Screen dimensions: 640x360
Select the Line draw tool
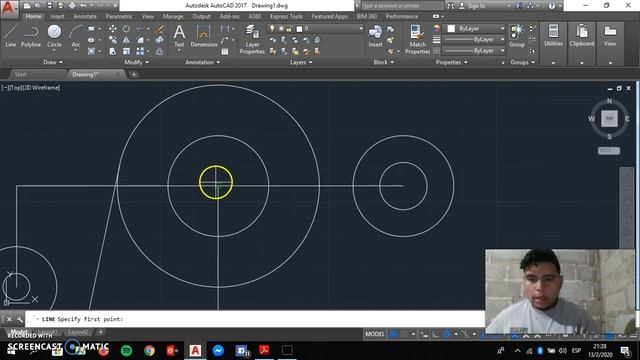coord(10,36)
